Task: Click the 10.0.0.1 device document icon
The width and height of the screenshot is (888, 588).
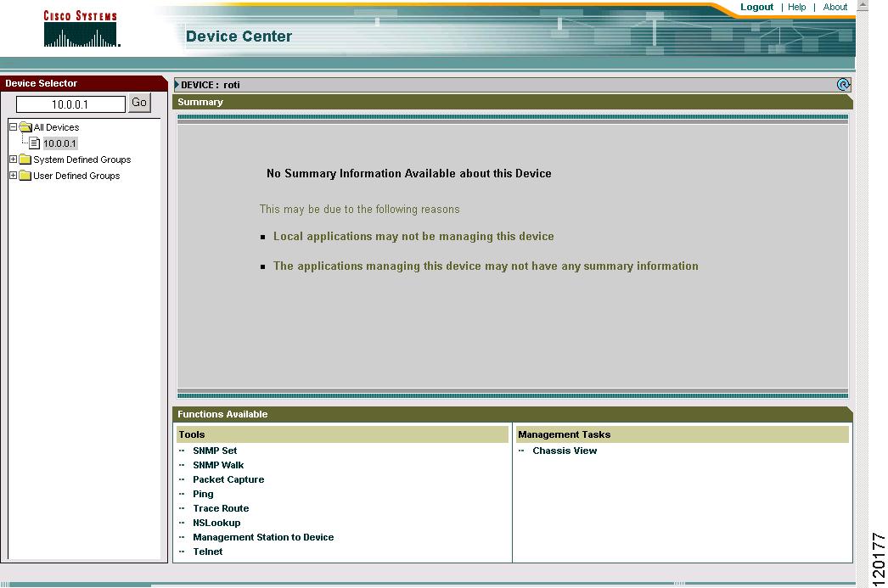Action: pyautogui.click(x=35, y=143)
